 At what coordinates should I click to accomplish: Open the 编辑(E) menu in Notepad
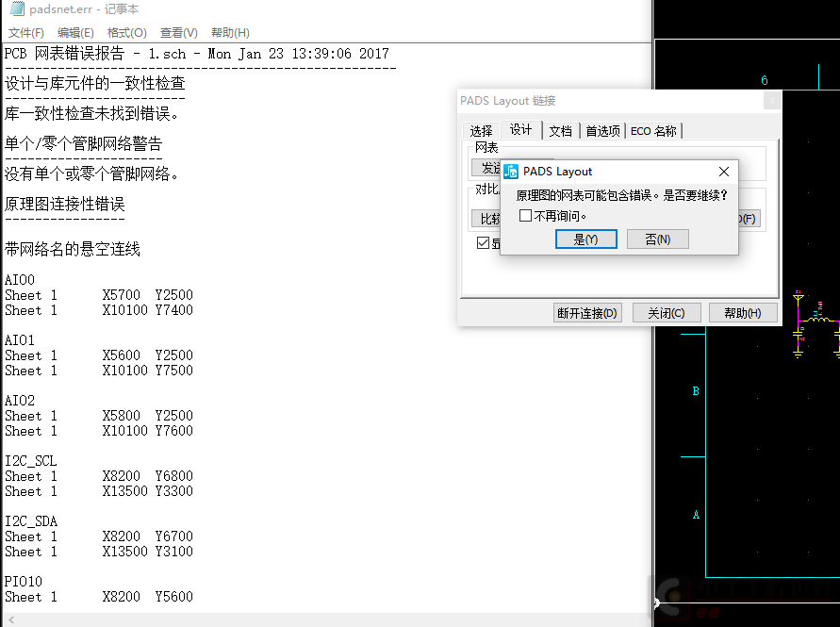click(x=75, y=33)
